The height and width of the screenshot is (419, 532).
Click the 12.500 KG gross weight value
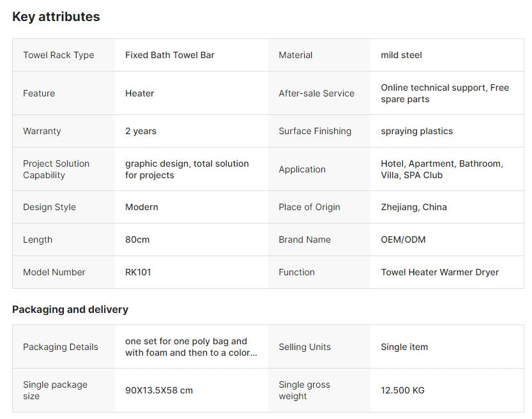coord(402,390)
